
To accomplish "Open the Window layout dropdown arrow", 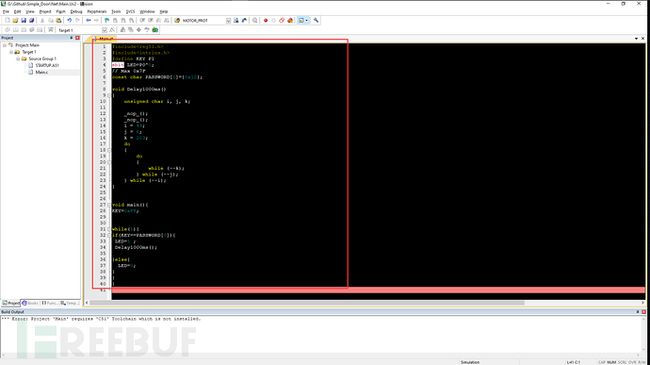I will tap(307, 20).
